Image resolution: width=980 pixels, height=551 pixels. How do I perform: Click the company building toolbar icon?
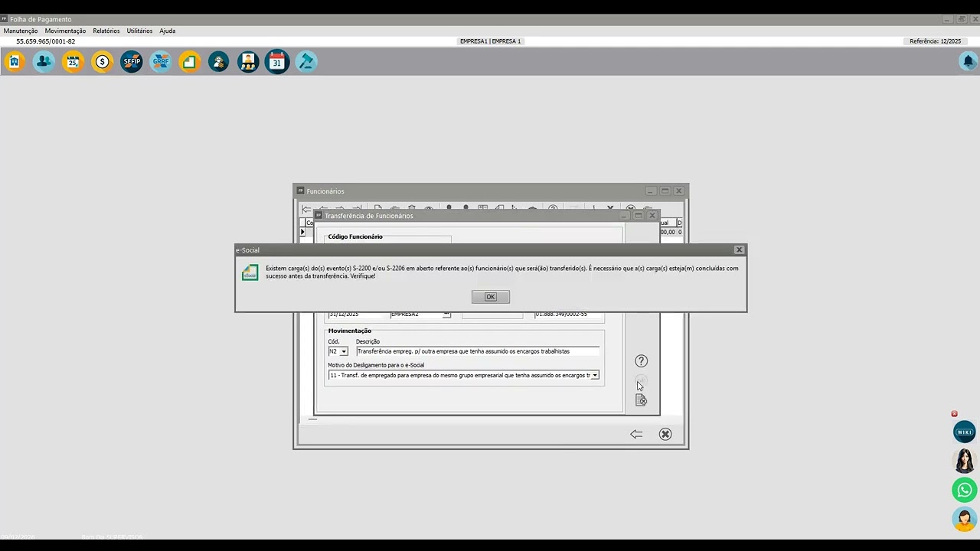(x=15, y=62)
